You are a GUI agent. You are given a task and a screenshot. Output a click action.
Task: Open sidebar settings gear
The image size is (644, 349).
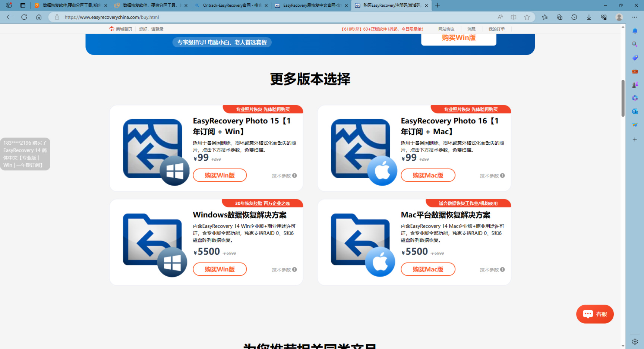[635, 342]
